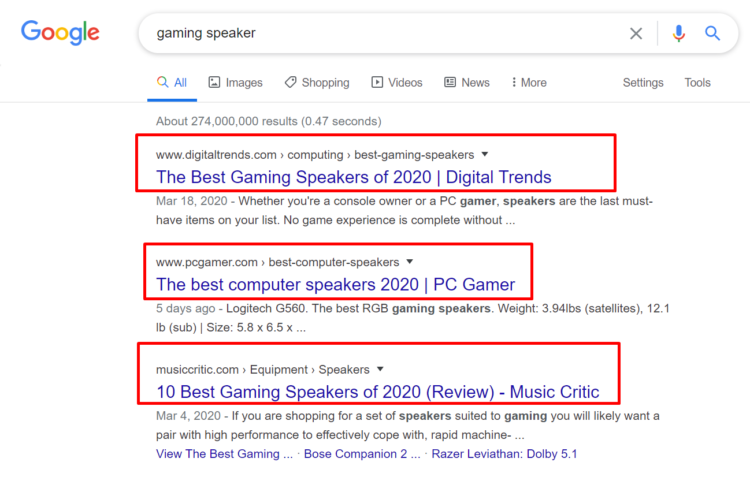Click the www.digitaltrends.com breadcrumb URL
The height and width of the screenshot is (477, 750).
(315, 155)
